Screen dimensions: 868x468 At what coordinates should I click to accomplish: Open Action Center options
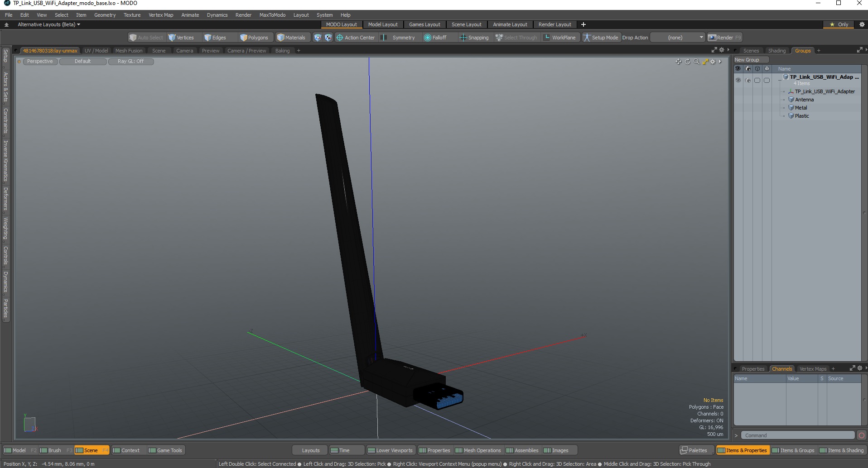pyautogui.click(x=356, y=38)
